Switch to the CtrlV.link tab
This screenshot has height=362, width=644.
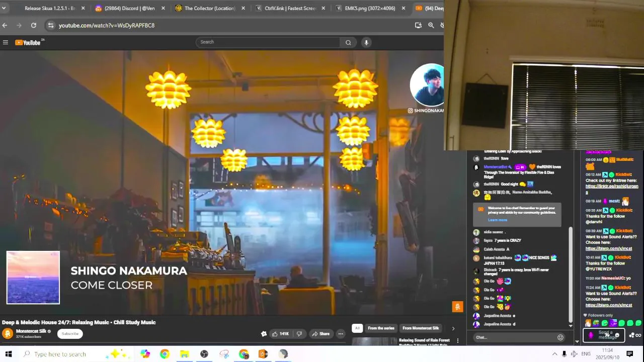(289, 8)
